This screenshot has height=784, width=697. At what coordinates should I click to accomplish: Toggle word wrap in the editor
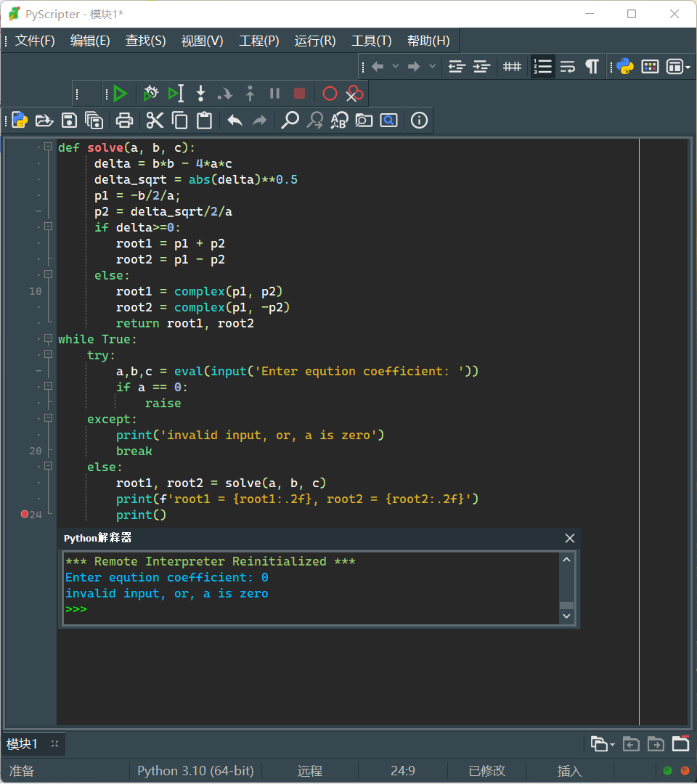[x=568, y=67]
